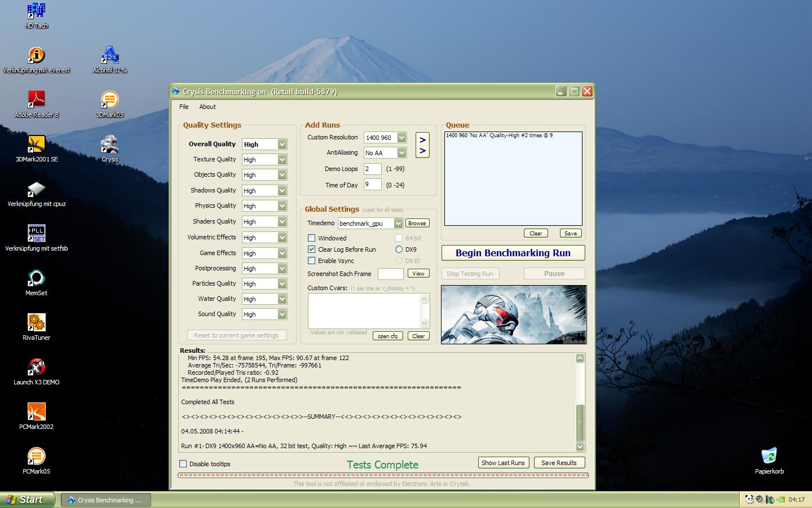
Task: Click the Save Results button
Action: [x=558, y=463]
